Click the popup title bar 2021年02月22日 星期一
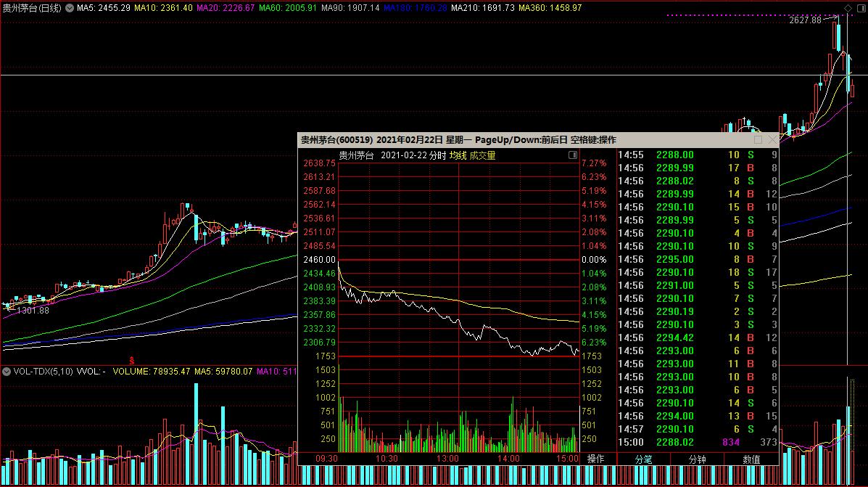Viewport: 868px width, 487px height. point(424,139)
